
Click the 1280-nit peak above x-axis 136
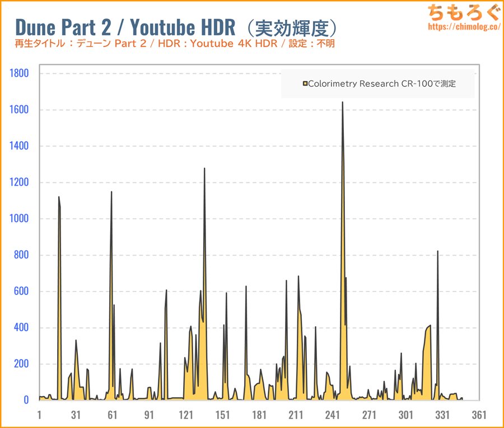pos(204,168)
